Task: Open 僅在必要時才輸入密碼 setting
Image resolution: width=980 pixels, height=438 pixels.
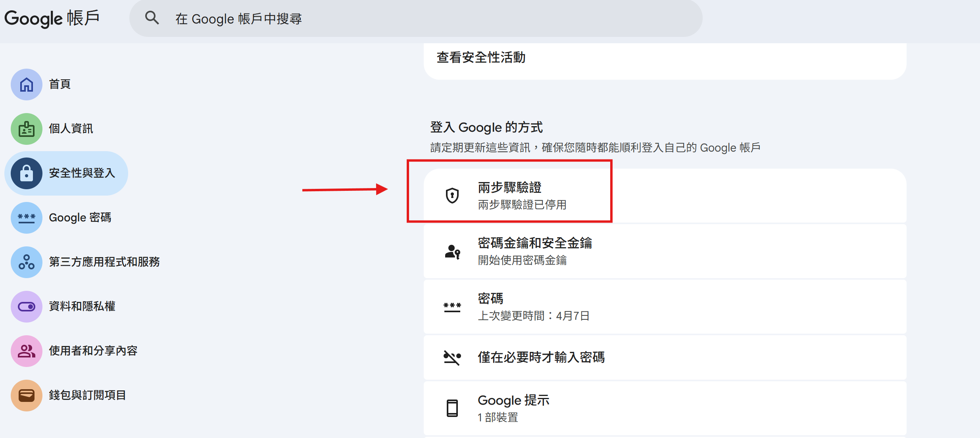Action: pos(541,357)
